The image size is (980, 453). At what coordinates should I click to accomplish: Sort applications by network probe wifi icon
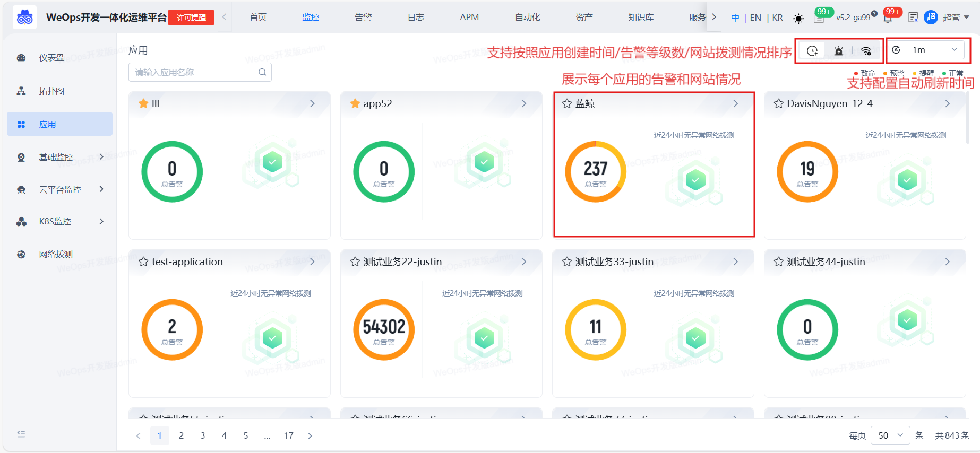coord(866,51)
